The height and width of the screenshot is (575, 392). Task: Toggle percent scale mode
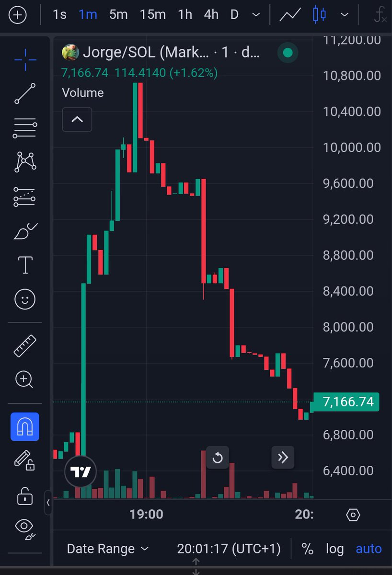click(x=308, y=549)
